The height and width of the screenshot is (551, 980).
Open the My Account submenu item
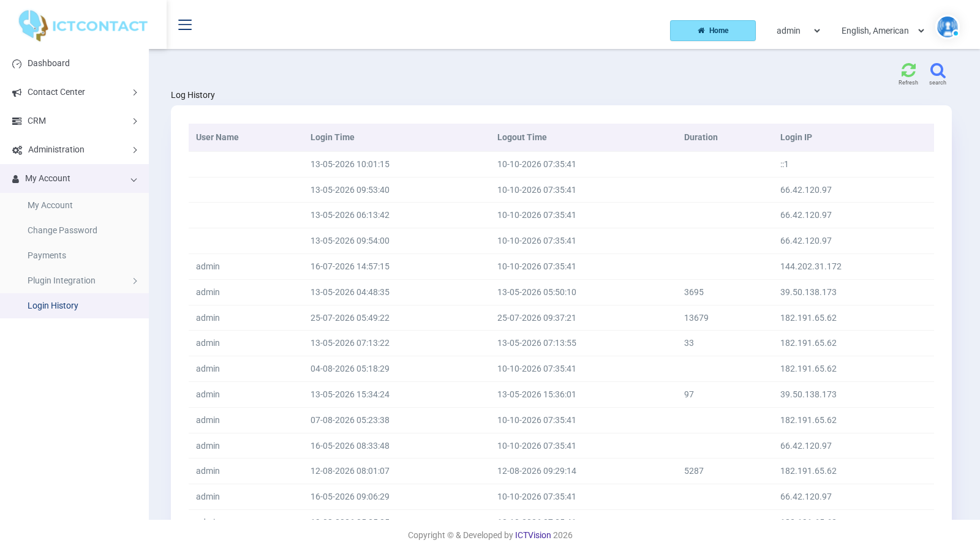pos(50,205)
